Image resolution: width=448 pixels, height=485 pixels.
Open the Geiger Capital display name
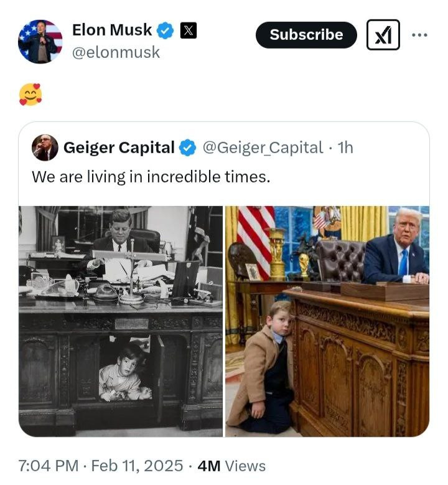[x=119, y=148]
